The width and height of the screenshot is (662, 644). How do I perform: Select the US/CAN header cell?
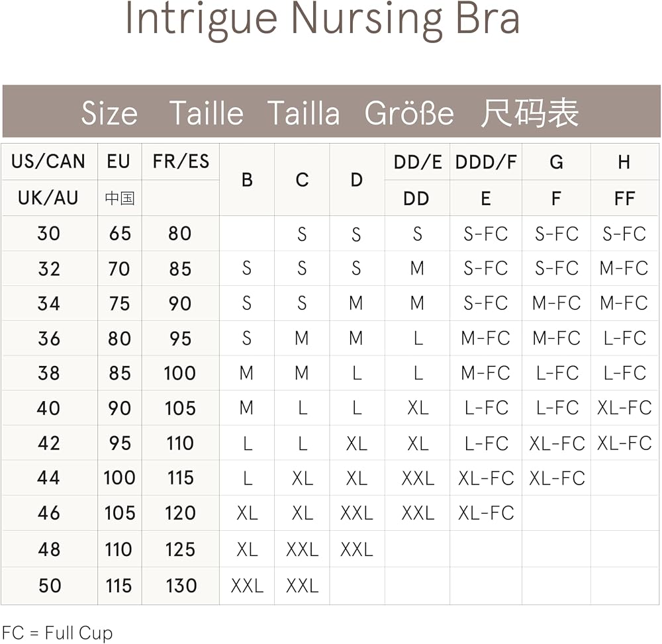click(48, 161)
